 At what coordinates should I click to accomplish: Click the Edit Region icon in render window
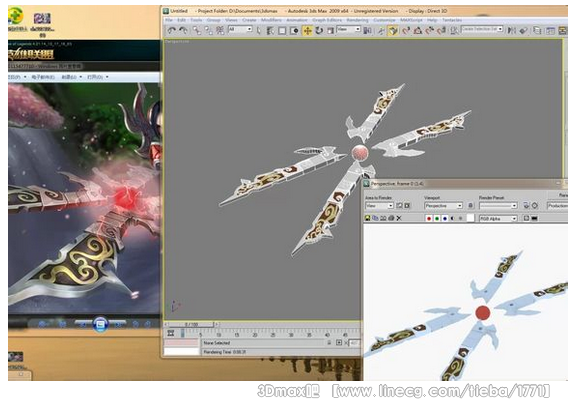pos(399,206)
